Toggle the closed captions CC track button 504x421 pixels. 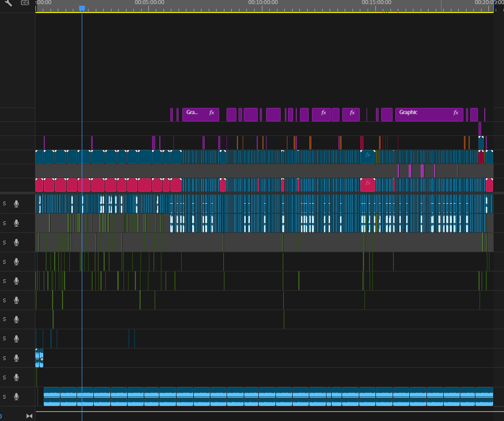click(x=25, y=3)
